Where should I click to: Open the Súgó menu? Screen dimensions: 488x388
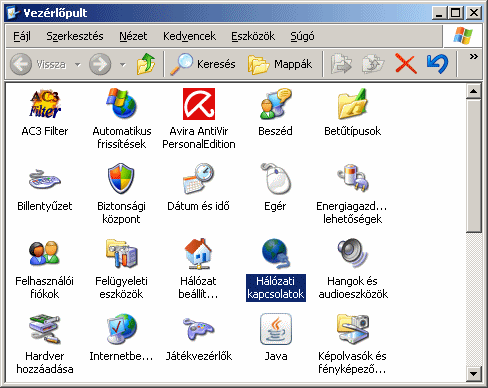coord(302,36)
